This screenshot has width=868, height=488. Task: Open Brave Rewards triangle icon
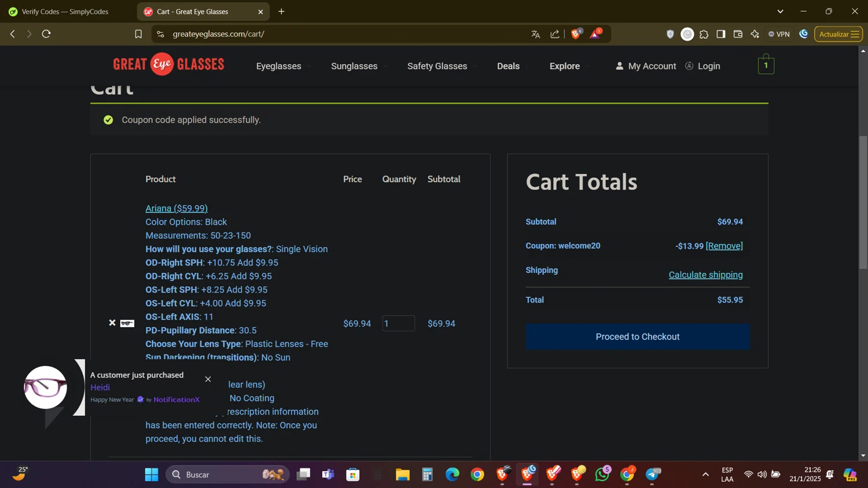click(x=595, y=34)
